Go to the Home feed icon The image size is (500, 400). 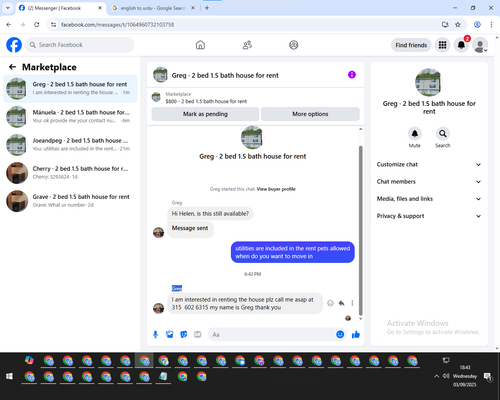point(200,45)
